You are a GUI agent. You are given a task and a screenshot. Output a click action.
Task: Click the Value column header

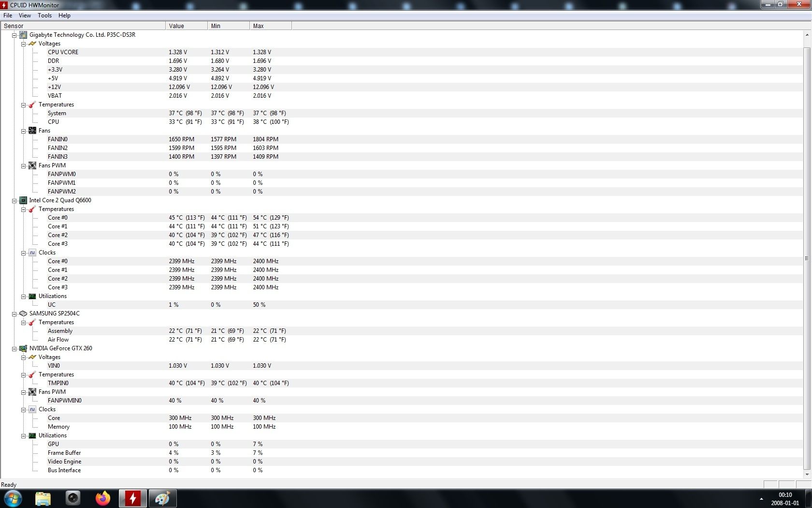187,26
